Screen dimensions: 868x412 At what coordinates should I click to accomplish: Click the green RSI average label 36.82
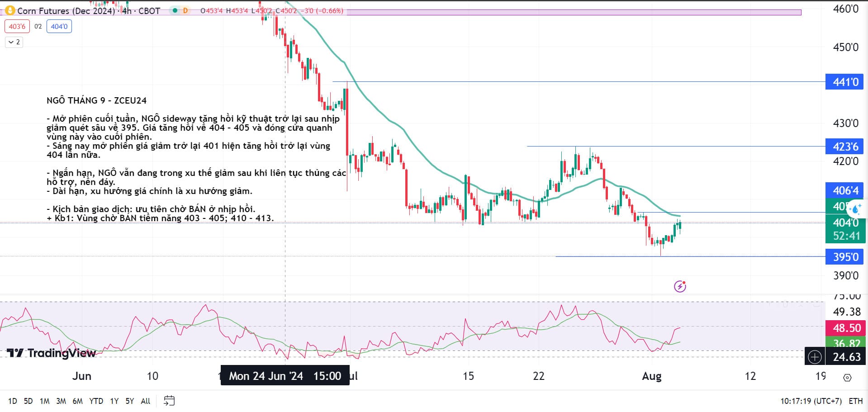[x=844, y=342]
